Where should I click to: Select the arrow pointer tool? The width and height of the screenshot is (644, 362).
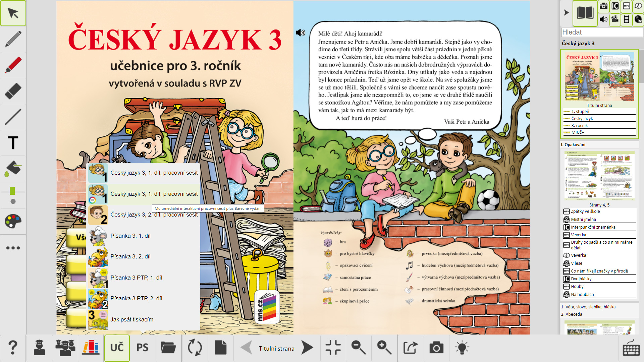pyautogui.click(x=13, y=13)
